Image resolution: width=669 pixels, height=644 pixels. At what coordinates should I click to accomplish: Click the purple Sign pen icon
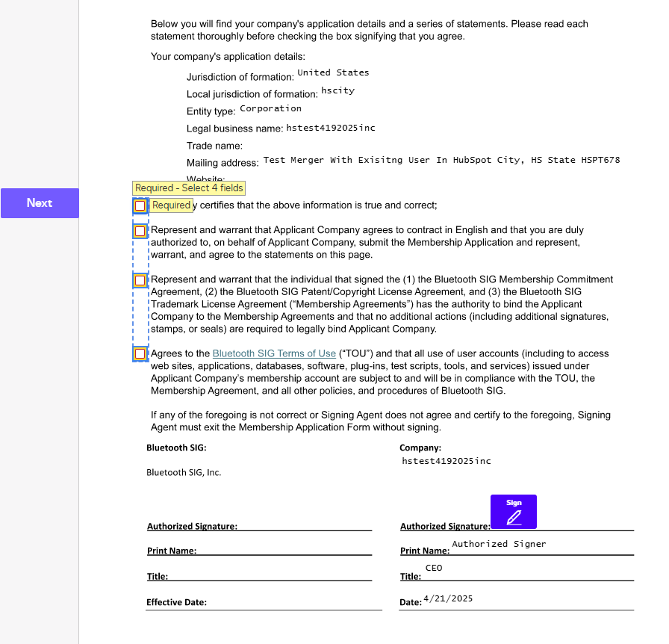(513, 513)
